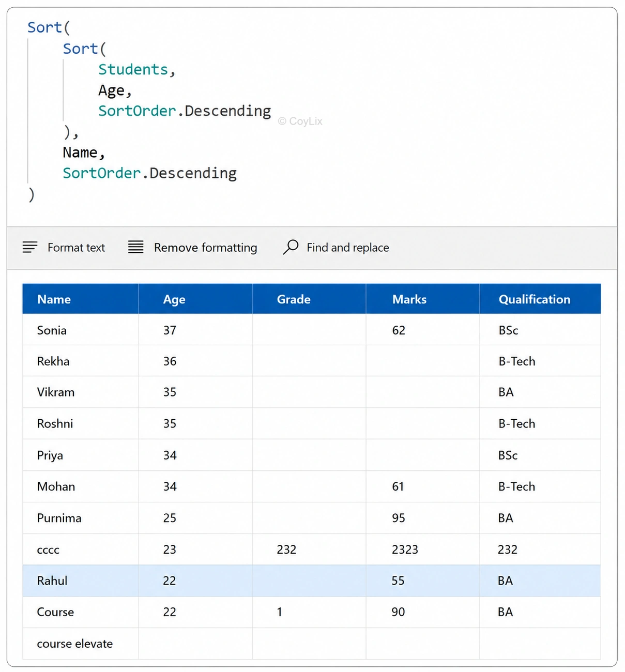Click marks 2323 in the cccc row
The width and height of the screenshot is (625, 672).
405,549
